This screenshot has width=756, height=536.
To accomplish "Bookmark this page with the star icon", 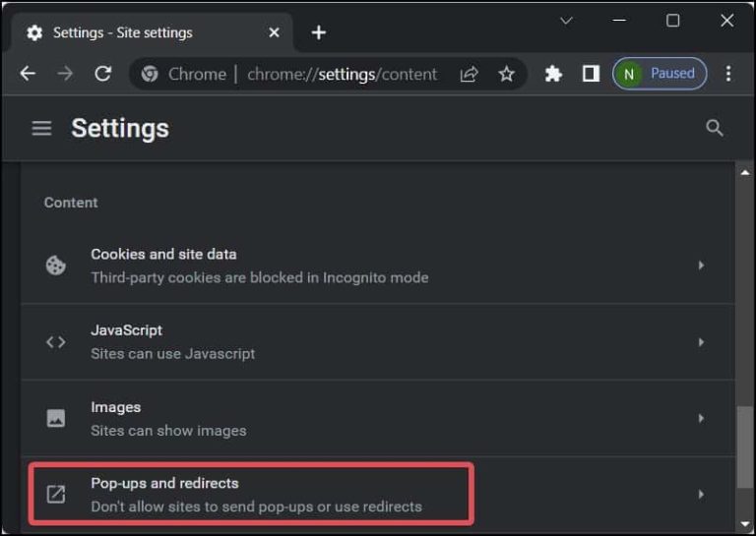I will pyautogui.click(x=506, y=74).
